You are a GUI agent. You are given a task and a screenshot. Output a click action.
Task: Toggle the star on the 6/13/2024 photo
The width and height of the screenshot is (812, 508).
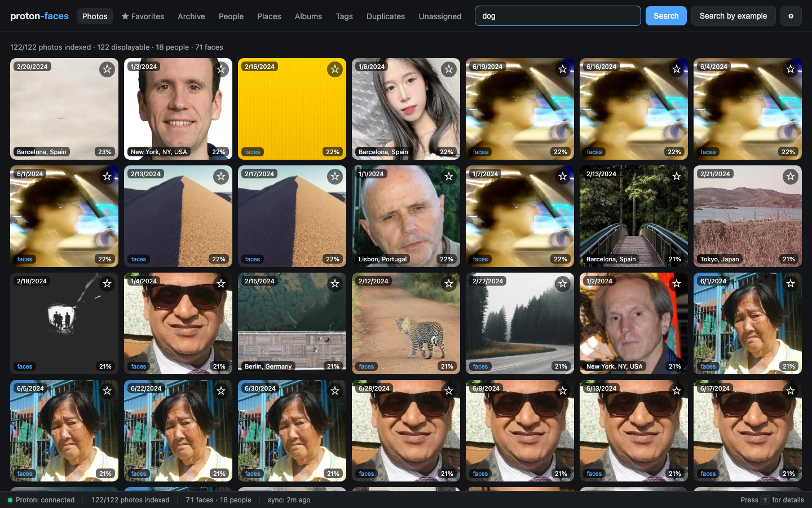(x=677, y=391)
